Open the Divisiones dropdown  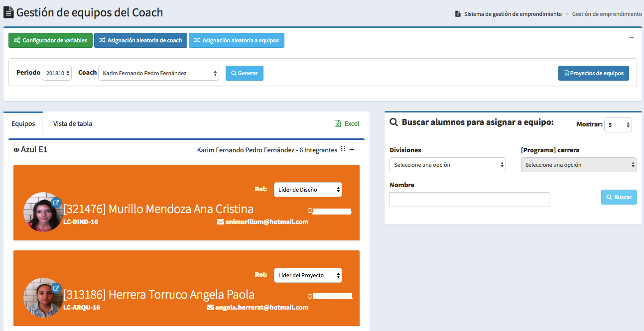pyautogui.click(x=447, y=165)
